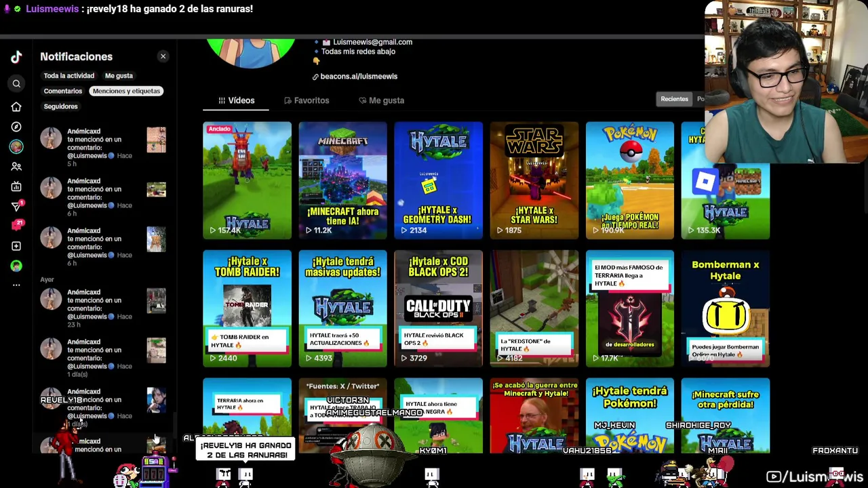Click the Luismeewis@gmail.com email text

click(x=372, y=42)
